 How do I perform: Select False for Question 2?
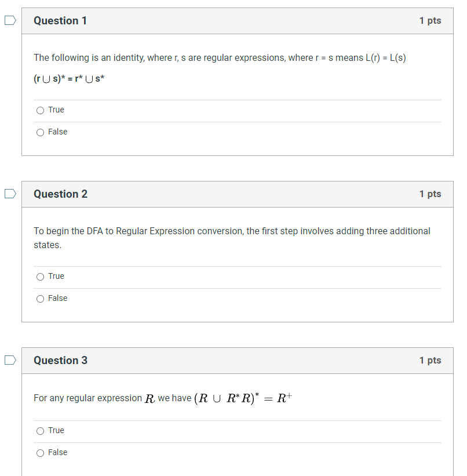click(x=40, y=298)
